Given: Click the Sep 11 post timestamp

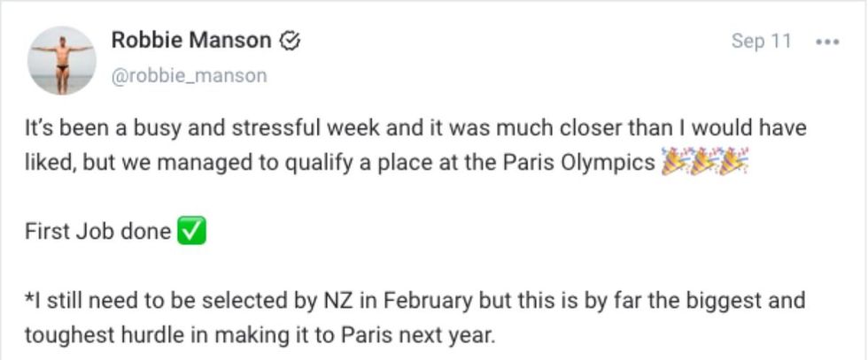Looking at the screenshot, I should coord(761,42).
